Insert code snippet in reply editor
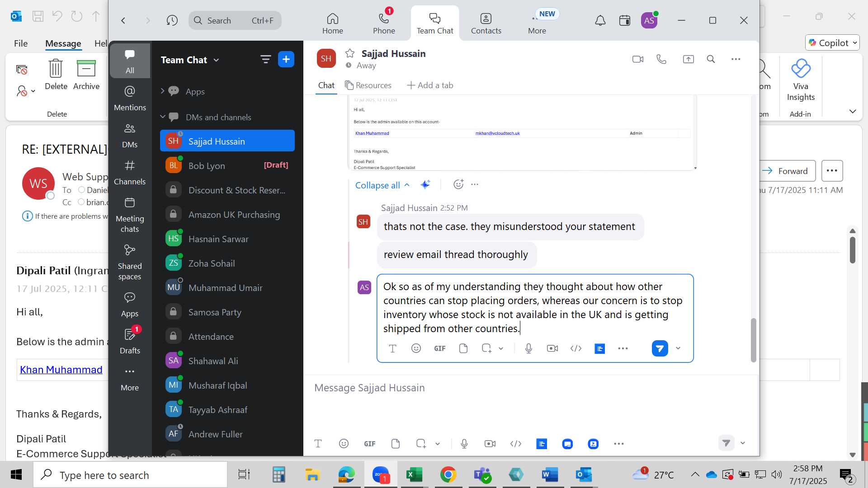This screenshot has height=488, width=868. (x=576, y=348)
